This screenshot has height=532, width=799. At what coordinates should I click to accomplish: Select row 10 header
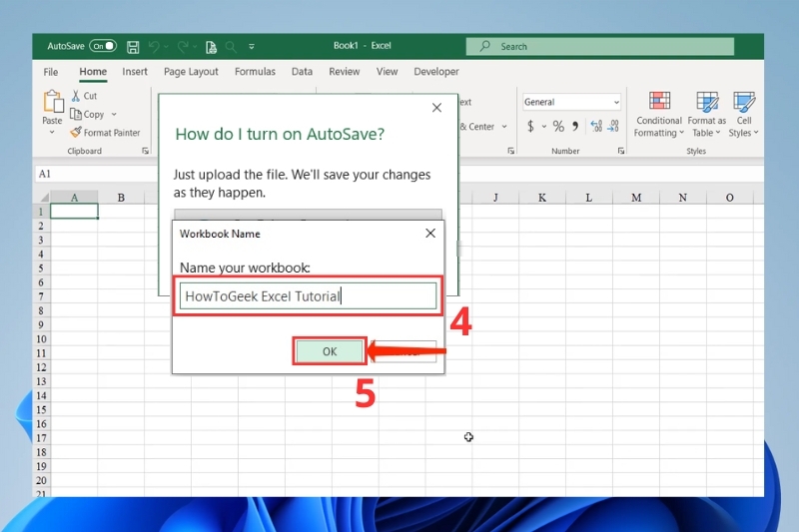[41, 339]
